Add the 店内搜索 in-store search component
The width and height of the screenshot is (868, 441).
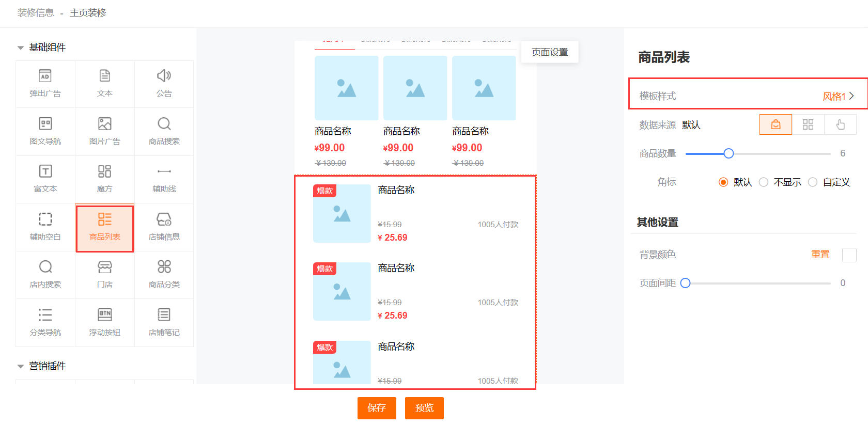(45, 275)
